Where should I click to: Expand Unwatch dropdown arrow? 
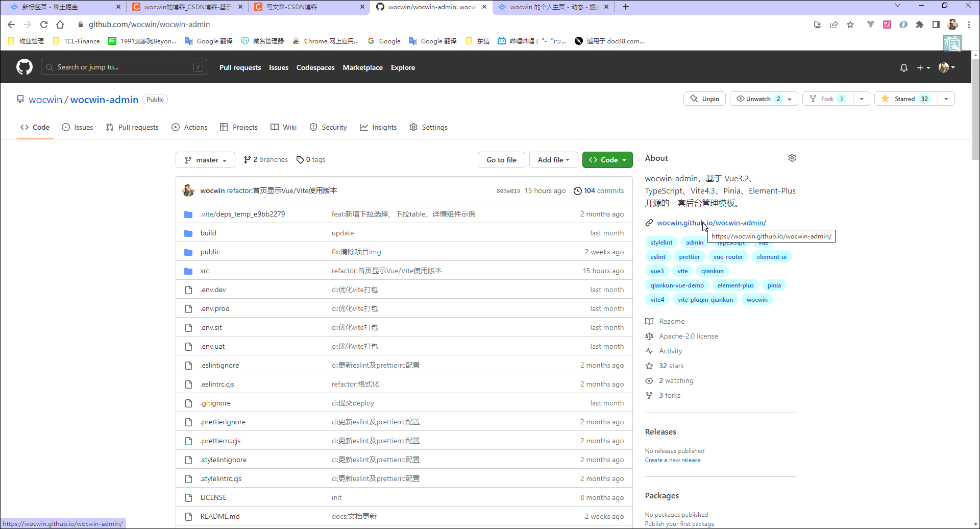pos(790,99)
